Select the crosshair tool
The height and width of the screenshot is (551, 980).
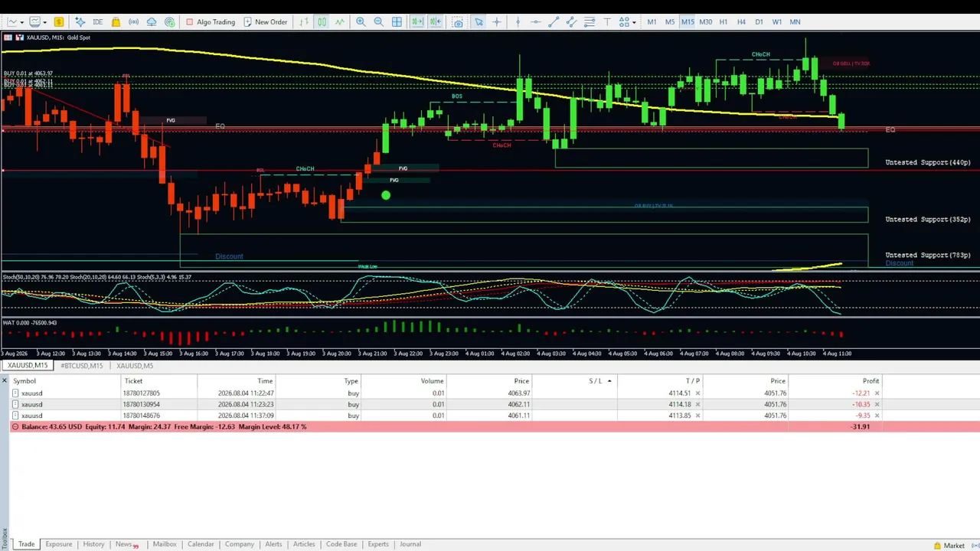[x=496, y=21]
